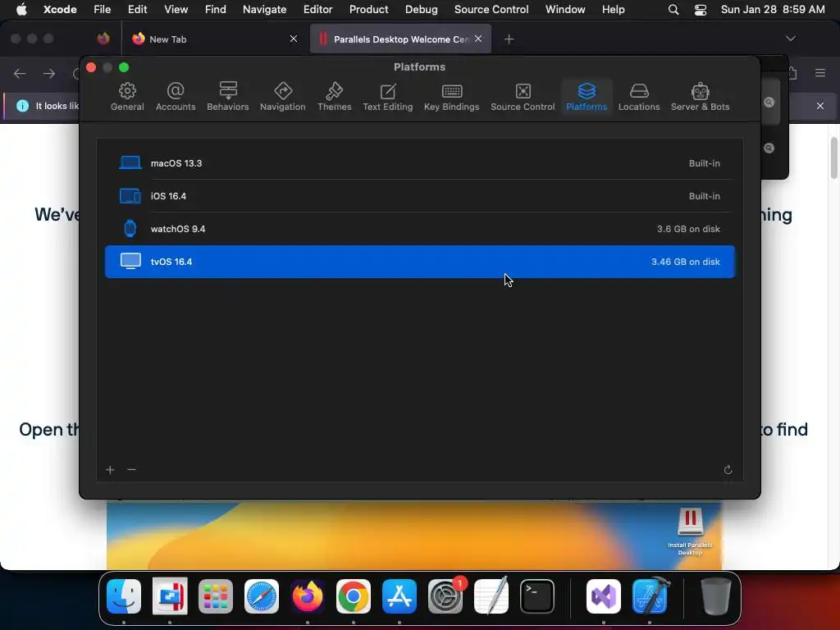Open the Navigate menu

pyautogui.click(x=265, y=9)
